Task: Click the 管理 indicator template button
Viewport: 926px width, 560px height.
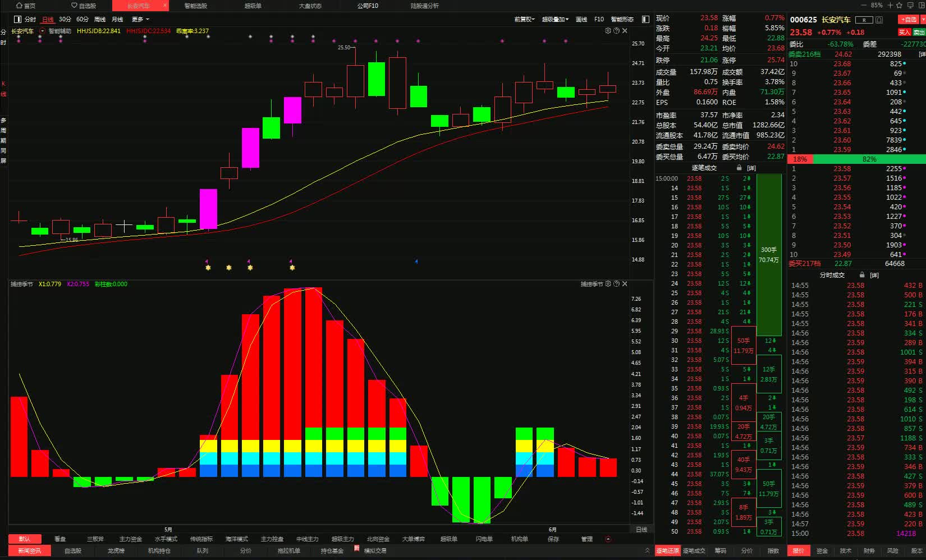Action: click(587, 539)
